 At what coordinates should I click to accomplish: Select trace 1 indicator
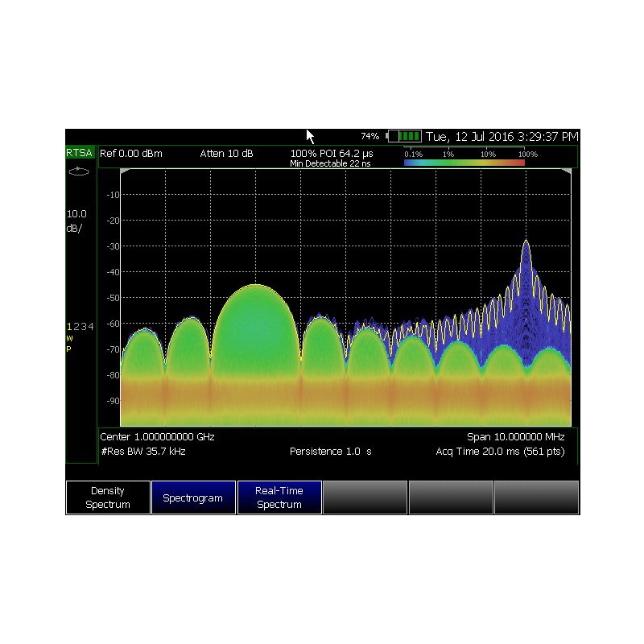69,327
